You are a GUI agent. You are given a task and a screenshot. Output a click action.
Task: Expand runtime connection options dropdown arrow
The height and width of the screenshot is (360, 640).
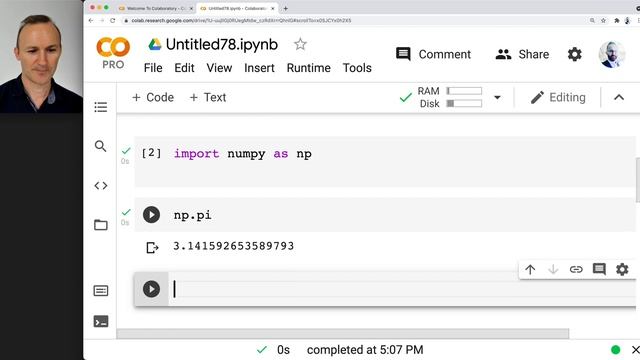tap(497, 98)
